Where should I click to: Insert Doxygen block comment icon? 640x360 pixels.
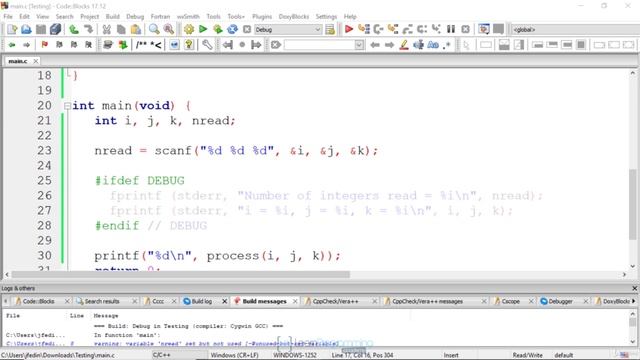[x=141, y=44]
